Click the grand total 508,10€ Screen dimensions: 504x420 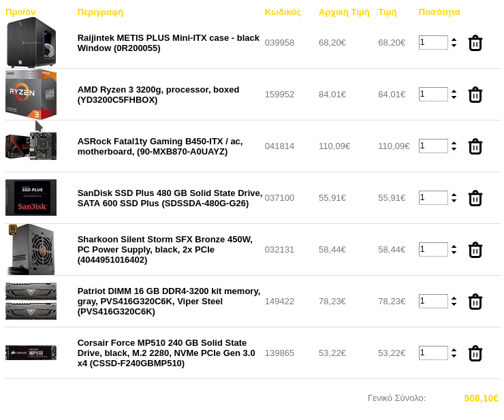[481, 398]
